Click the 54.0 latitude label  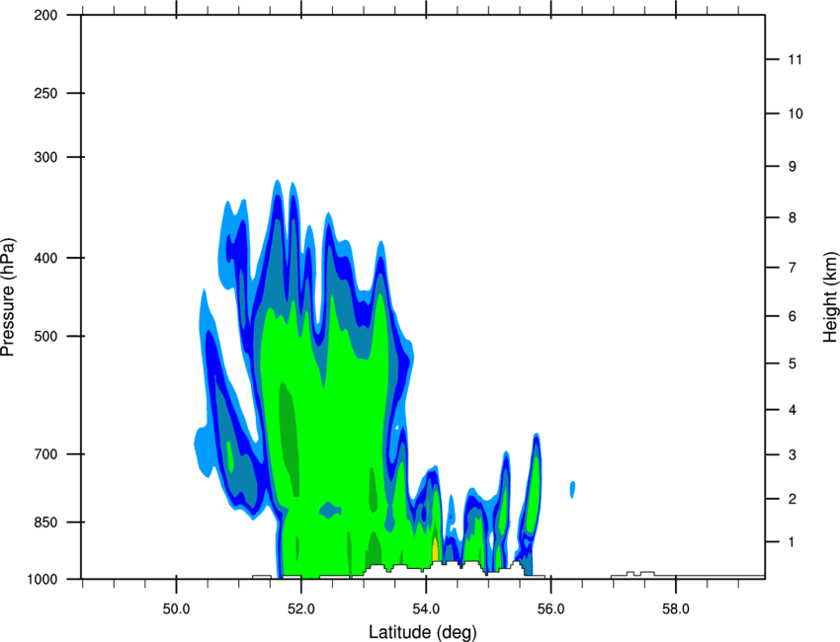pyautogui.click(x=426, y=609)
